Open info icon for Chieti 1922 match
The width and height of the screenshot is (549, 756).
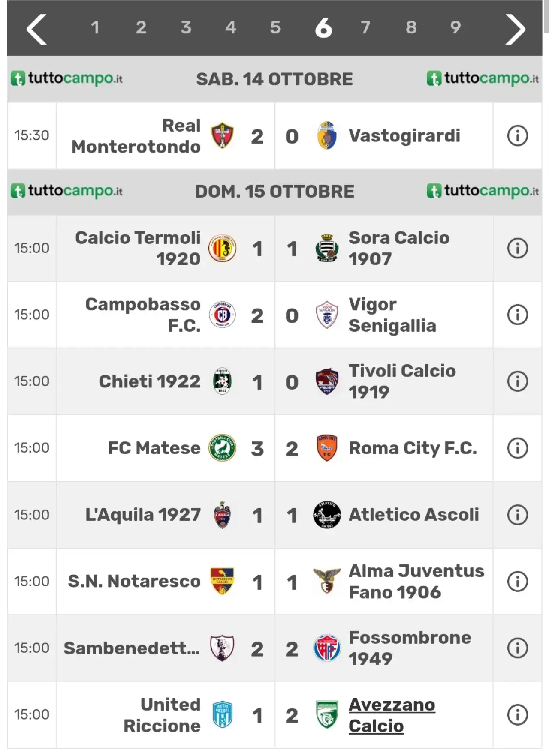pos(517,381)
